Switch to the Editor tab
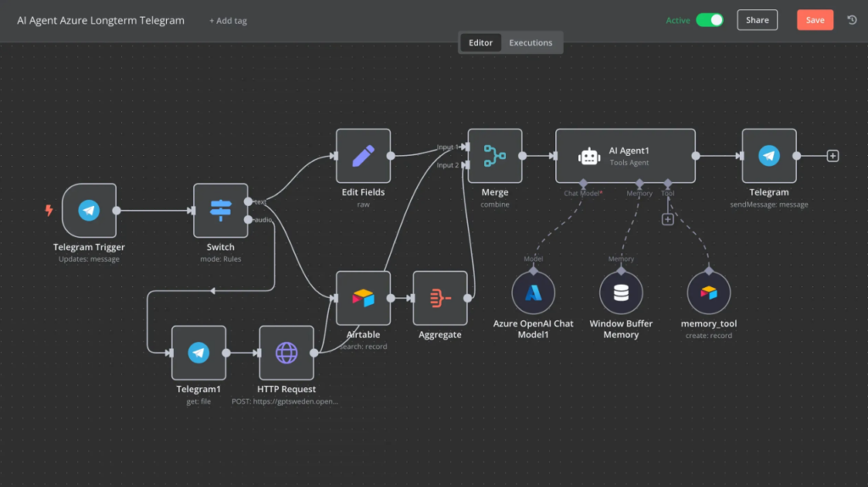The height and width of the screenshot is (487, 868). 481,42
